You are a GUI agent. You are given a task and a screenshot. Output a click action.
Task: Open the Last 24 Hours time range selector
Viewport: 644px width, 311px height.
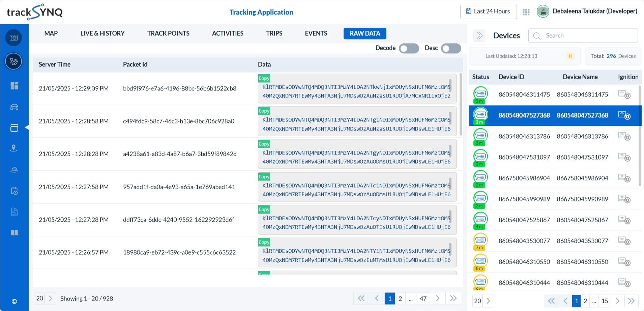[488, 11]
